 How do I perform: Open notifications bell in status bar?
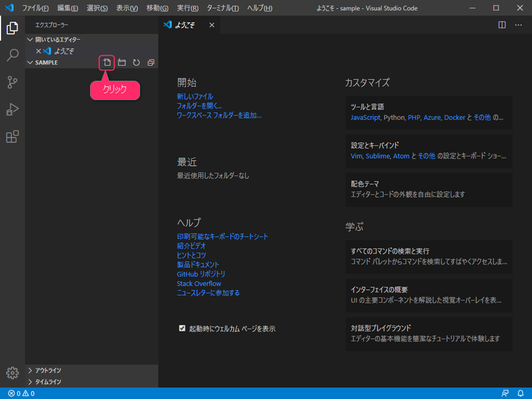pos(521,394)
